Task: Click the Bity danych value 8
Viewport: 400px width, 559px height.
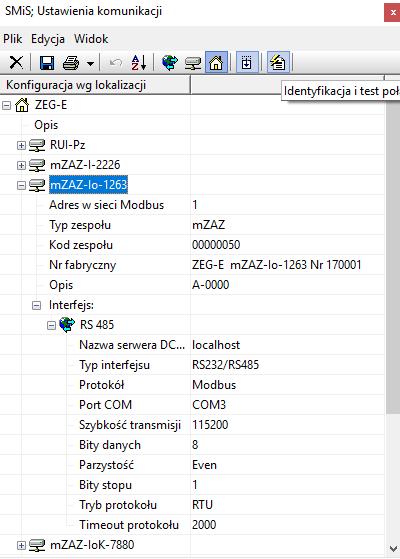Action: point(195,445)
